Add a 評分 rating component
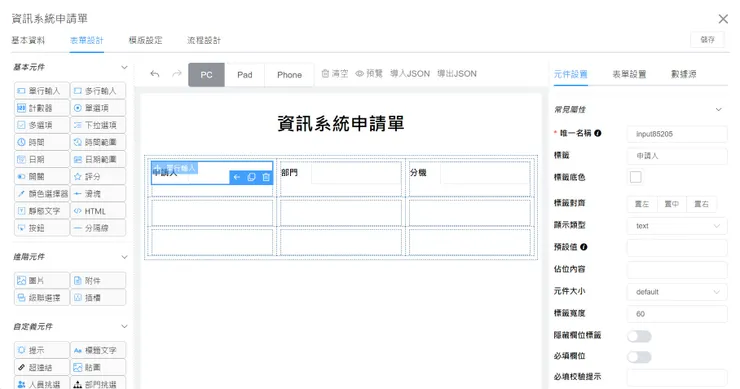 click(98, 177)
